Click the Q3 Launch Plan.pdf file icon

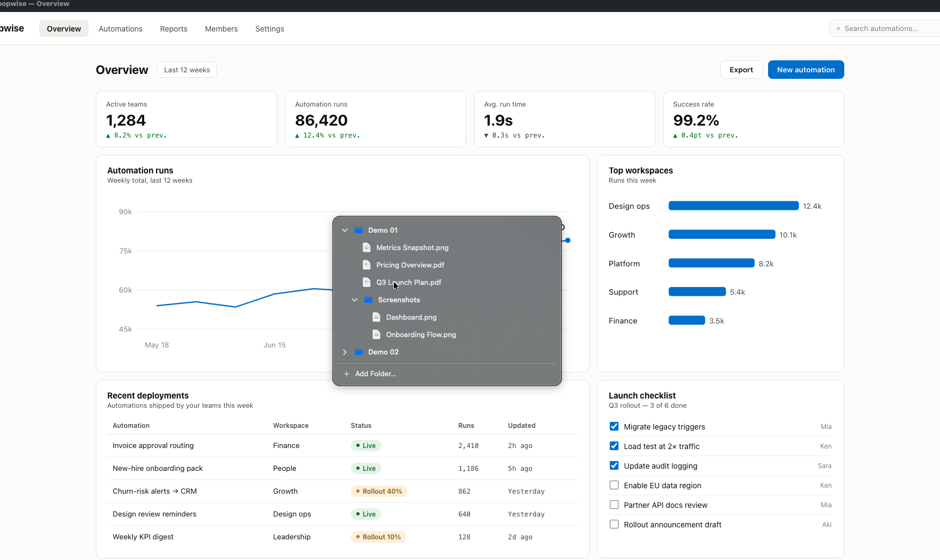tap(367, 282)
